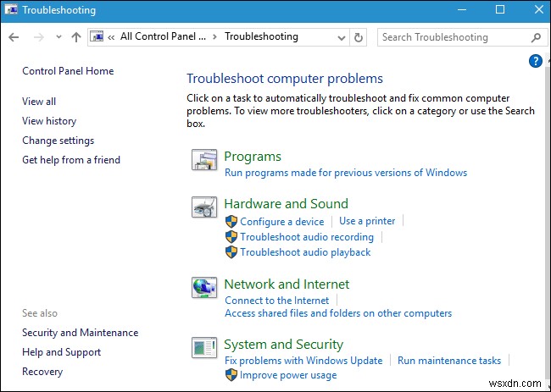Open Help with the blue question icon
Image resolution: width=551 pixels, height=392 pixels.
point(535,61)
